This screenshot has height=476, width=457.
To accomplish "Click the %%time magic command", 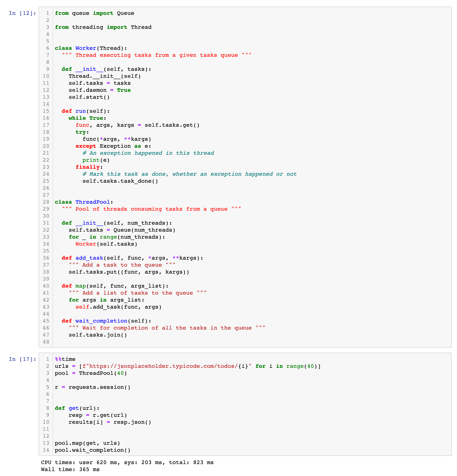I will (65, 359).
